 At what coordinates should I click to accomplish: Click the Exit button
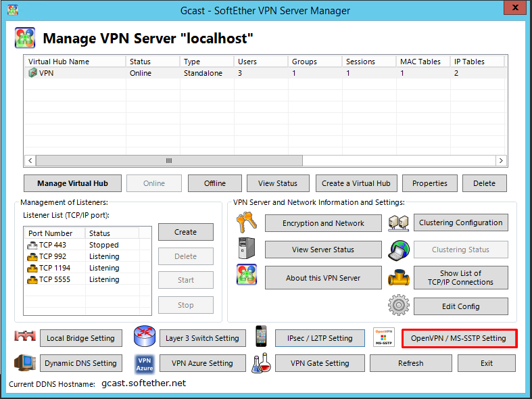click(x=487, y=363)
